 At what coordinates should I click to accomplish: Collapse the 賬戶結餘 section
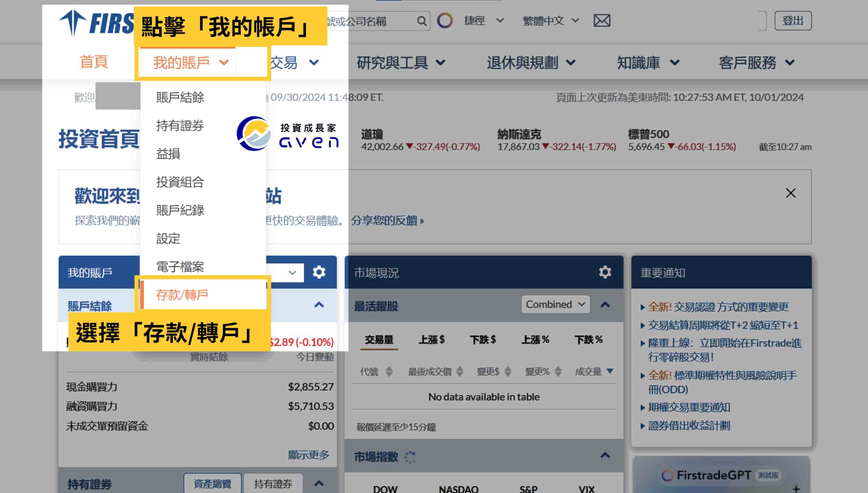pyautogui.click(x=318, y=305)
